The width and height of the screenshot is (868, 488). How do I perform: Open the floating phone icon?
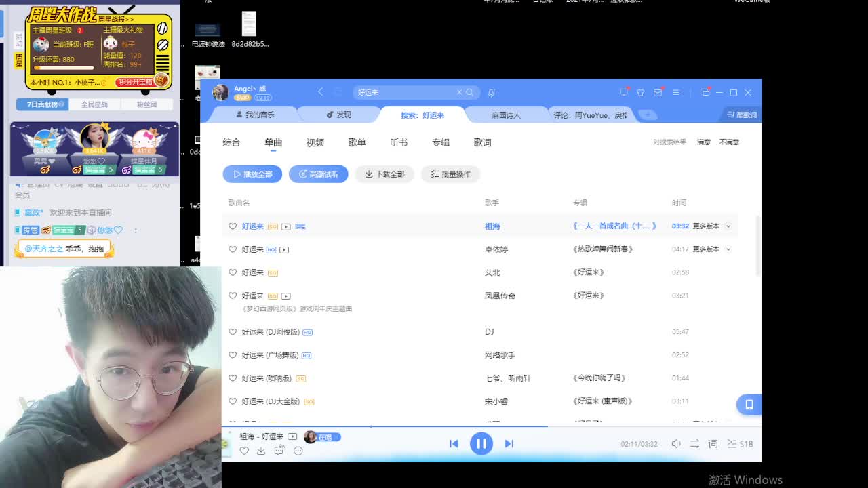749,405
